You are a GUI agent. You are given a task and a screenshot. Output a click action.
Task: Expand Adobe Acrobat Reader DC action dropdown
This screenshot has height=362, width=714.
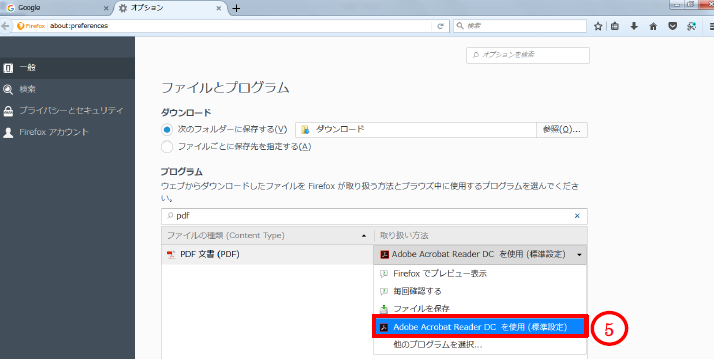(480, 255)
